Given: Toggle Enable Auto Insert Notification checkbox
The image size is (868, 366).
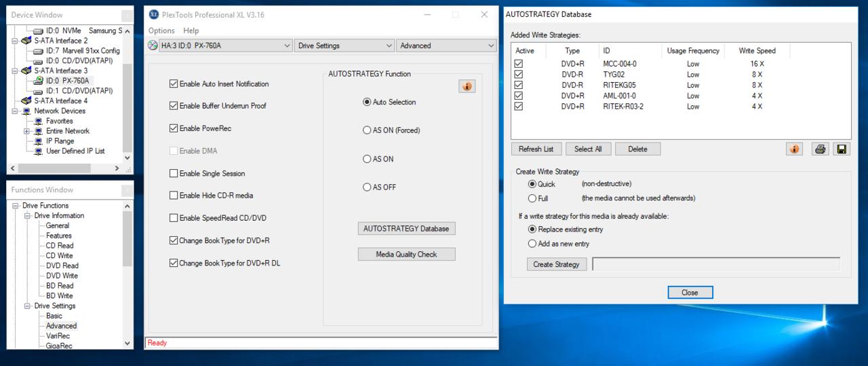Looking at the screenshot, I should pyautogui.click(x=174, y=84).
